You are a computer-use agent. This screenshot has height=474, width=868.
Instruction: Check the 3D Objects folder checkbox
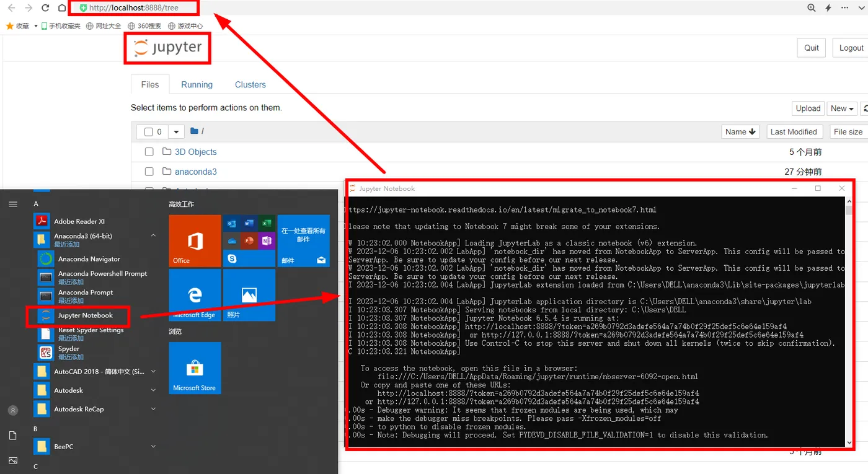tap(149, 152)
